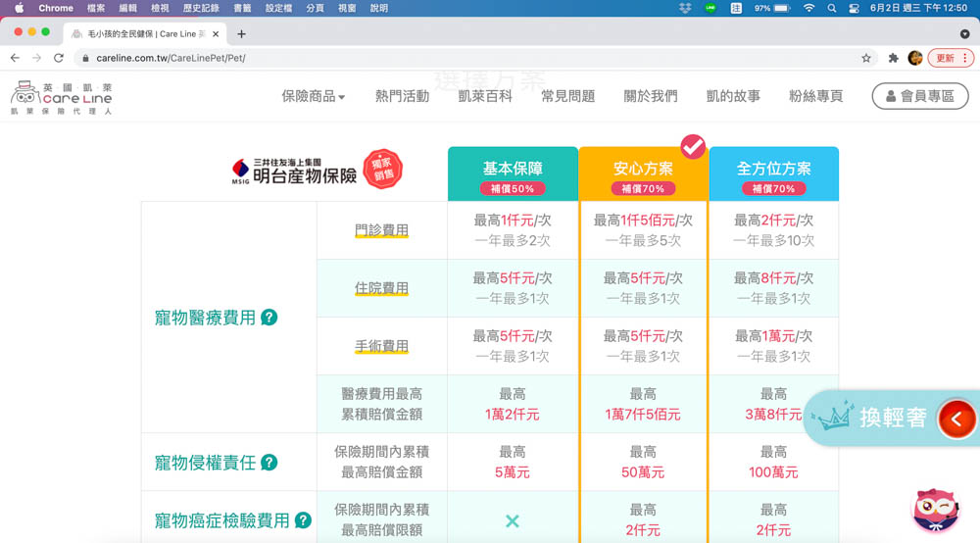Open the Apple menu
Screen dimensions: 980x543
pyautogui.click(x=19, y=8)
